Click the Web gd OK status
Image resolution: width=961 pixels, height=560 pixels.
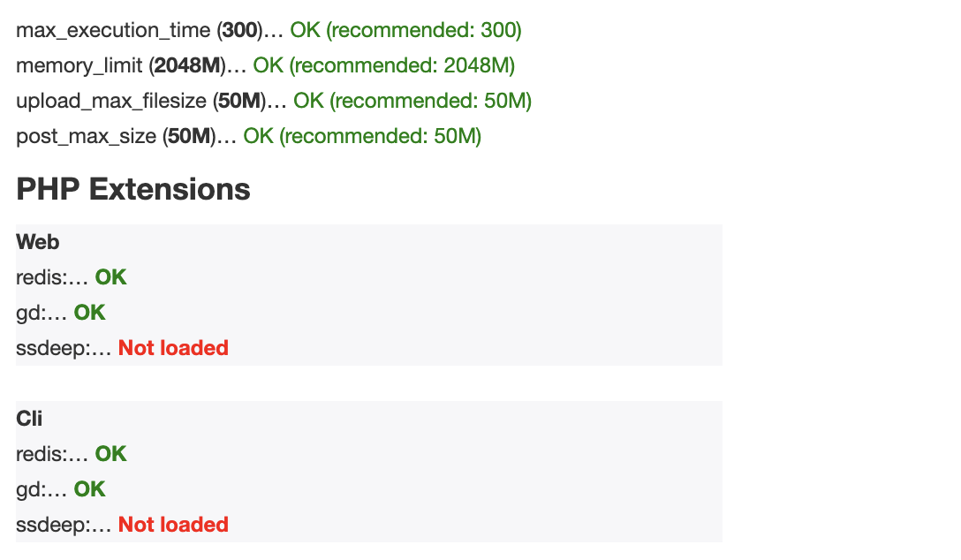pos(89,313)
